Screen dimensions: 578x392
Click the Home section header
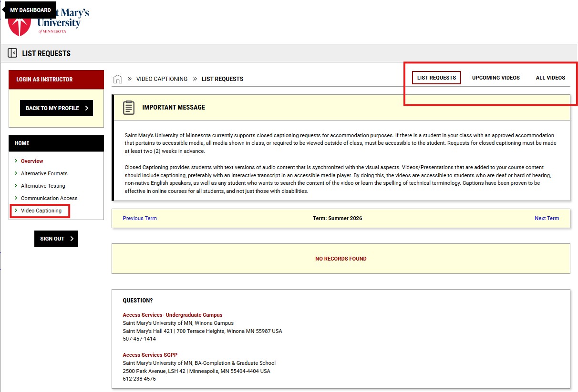(56, 143)
